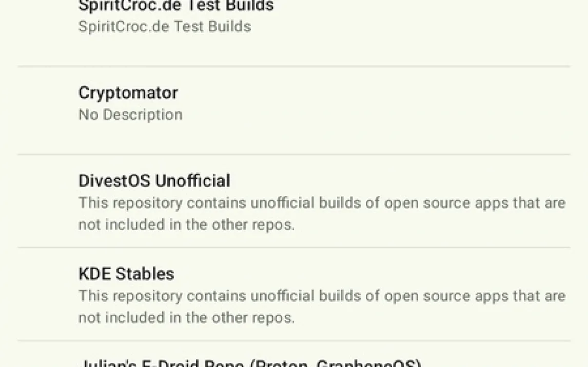This screenshot has height=367, width=588.
Task: Click KDE Stables' description first line
Action: pos(322,296)
